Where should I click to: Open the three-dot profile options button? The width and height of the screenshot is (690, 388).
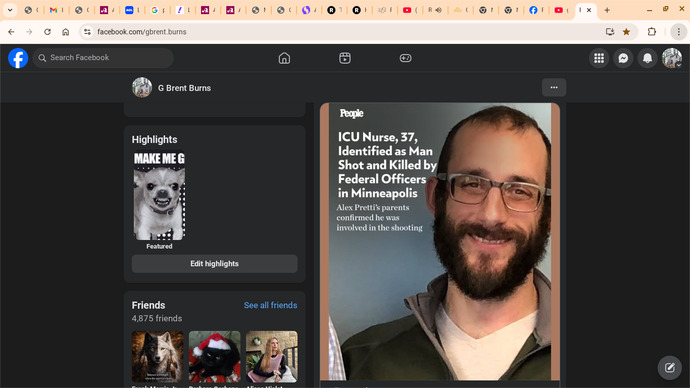(554, 88)
